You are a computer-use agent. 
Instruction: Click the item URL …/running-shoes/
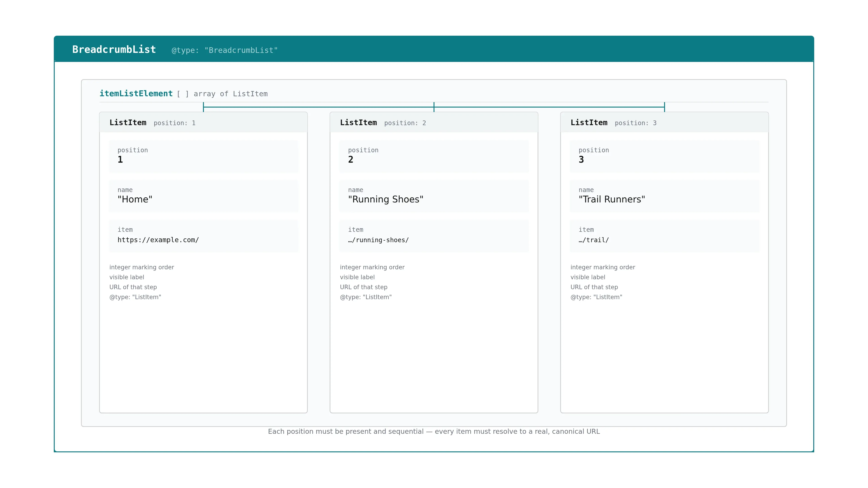point(378,240)
